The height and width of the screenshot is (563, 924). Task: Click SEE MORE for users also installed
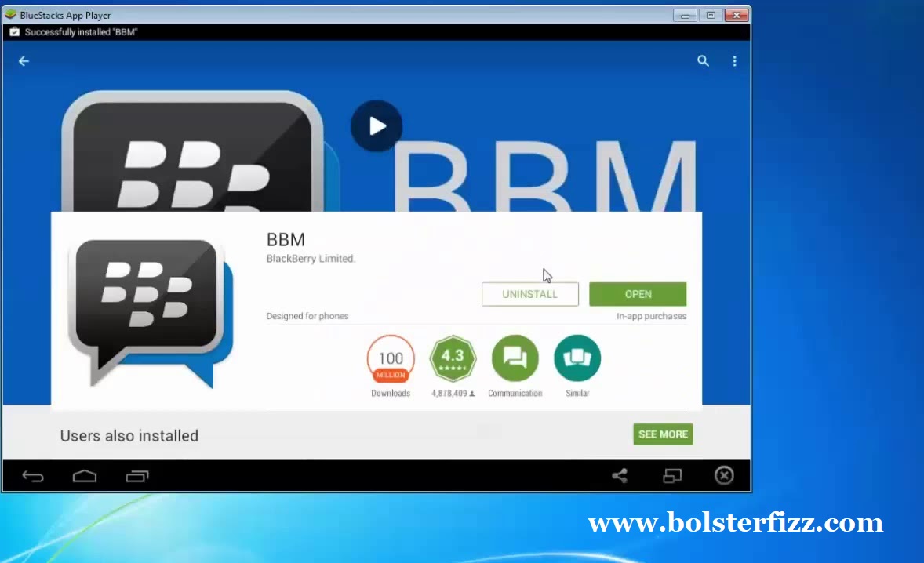tap(663, 434)
